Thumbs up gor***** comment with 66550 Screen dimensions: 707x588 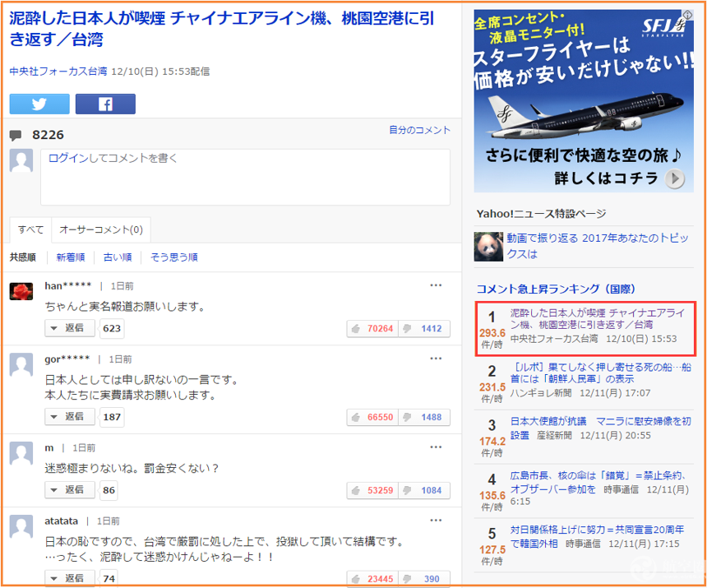click(x=373, y=417)
